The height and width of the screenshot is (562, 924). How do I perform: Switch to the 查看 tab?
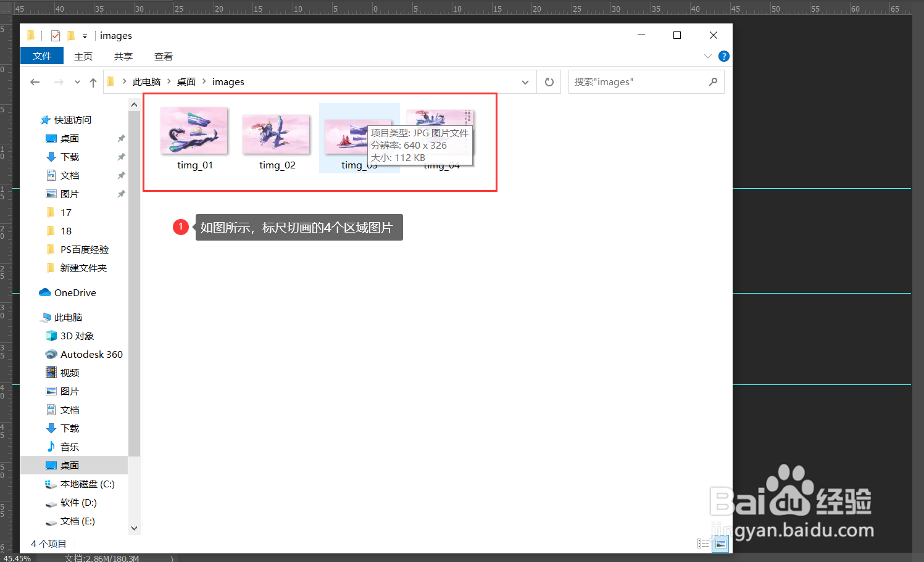point(164,56)
